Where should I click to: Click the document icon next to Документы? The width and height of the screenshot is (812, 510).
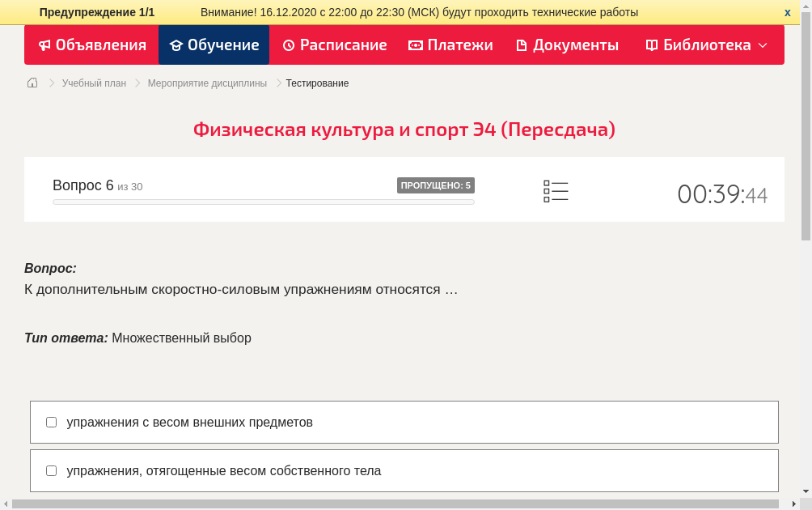pyautogui.click(x=522, y=45)
